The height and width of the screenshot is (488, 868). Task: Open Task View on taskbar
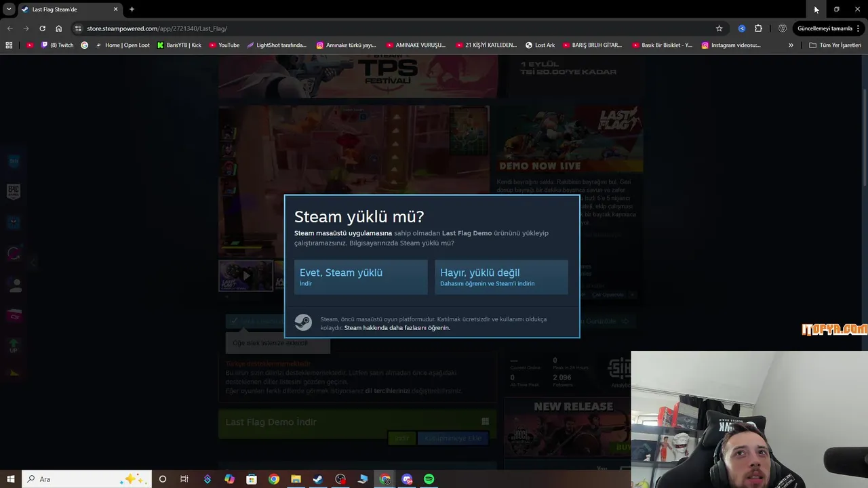click(184, 479)
